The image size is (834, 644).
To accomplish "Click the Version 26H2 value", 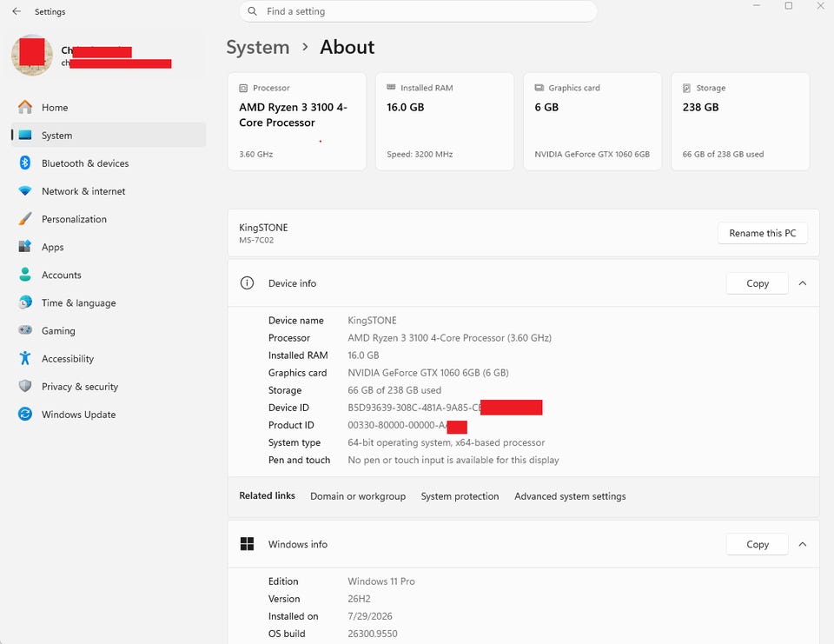I will 359,599.
